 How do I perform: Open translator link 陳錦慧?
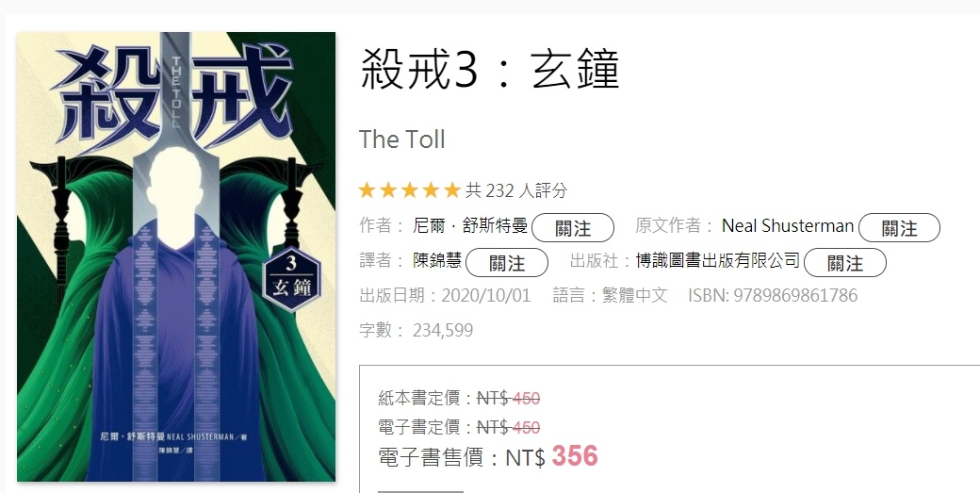(x=437, y=260)
